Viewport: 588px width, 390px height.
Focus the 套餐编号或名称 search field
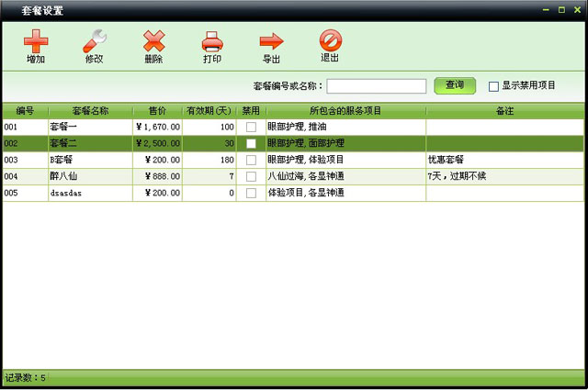pyautogui.click(x=376, y=86)
